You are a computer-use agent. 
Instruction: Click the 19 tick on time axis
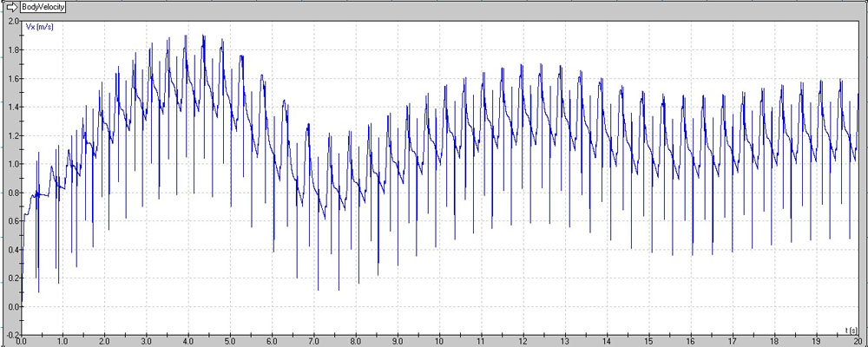click(815, 342)
